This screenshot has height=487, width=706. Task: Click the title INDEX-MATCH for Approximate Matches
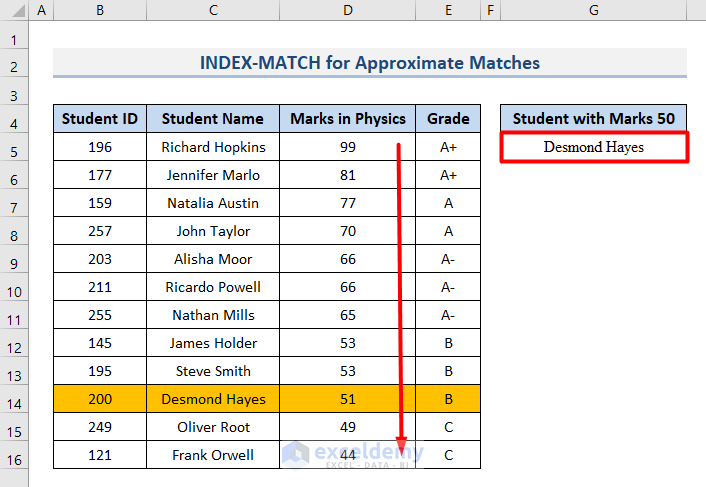[370, 63]
